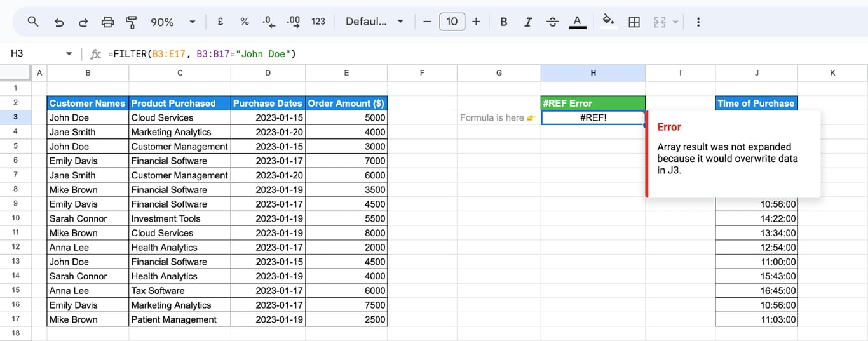Select the time cell 16:45:00

[x=756, y=291]
